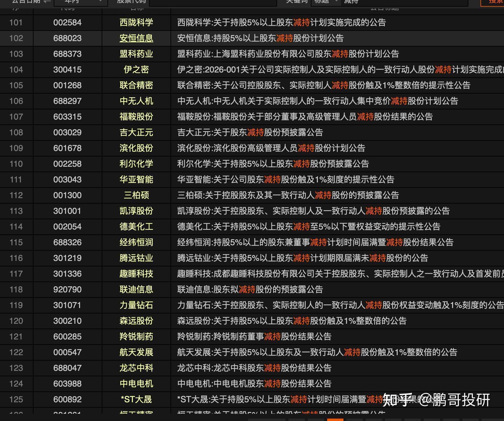Select the 华亚智能 stock name

[x=136, y=180]
